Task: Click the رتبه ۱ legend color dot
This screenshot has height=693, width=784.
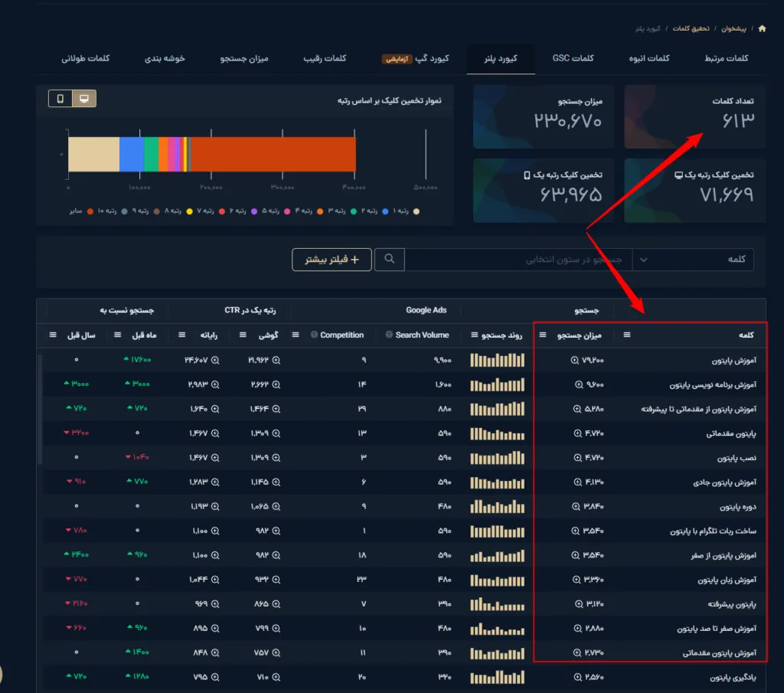Action: click(416, 211)
